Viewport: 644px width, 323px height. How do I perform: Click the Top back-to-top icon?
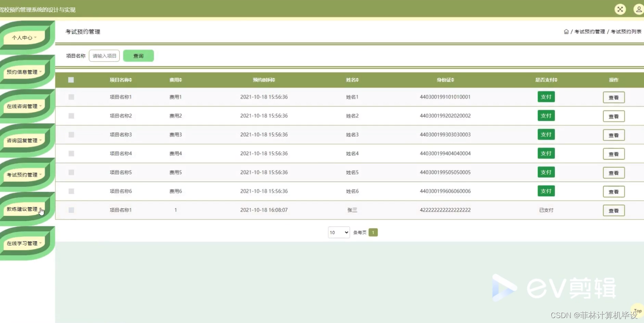(637, 310)
